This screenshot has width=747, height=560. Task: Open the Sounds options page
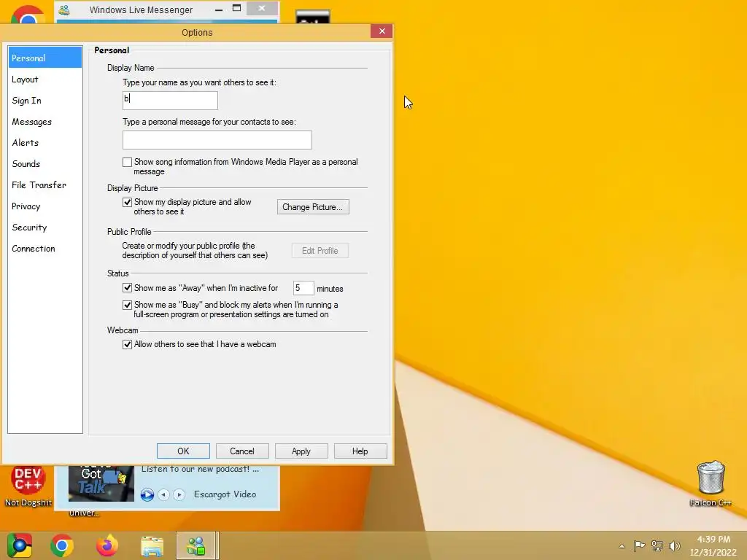point(44,164)
